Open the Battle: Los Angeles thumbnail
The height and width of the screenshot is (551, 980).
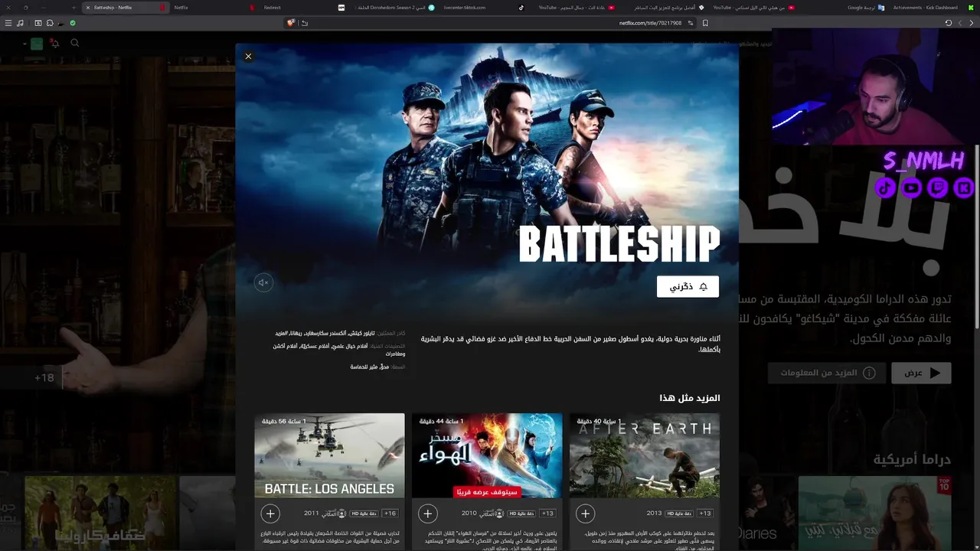tap(329, 455)
